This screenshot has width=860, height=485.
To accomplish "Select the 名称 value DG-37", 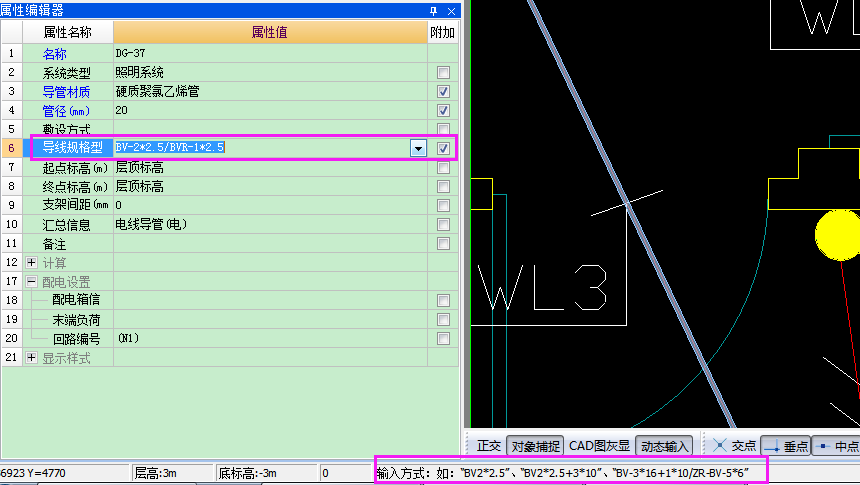I will pyautogui.click(x=131, y=53).
